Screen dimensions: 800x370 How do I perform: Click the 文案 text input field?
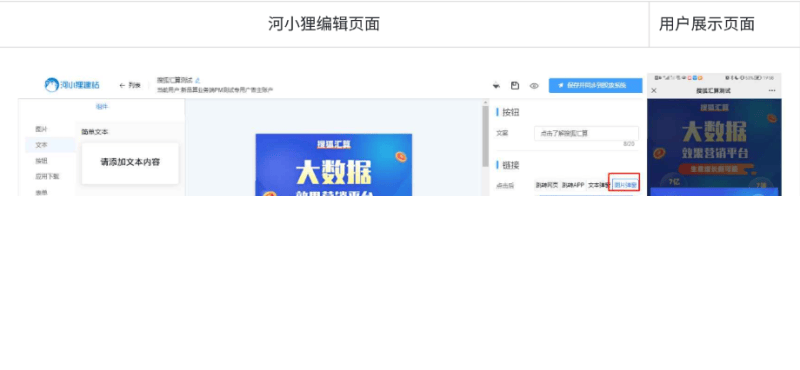[586, 133]
